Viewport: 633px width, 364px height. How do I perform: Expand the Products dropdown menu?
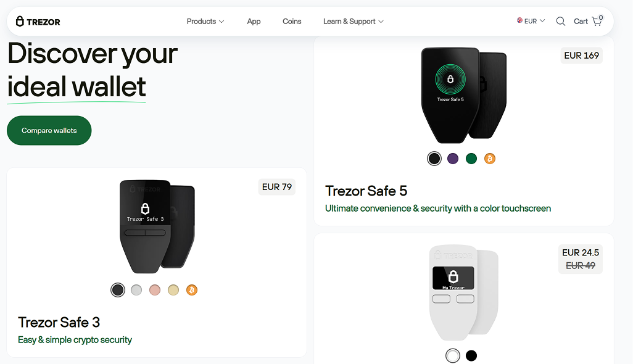205,22
